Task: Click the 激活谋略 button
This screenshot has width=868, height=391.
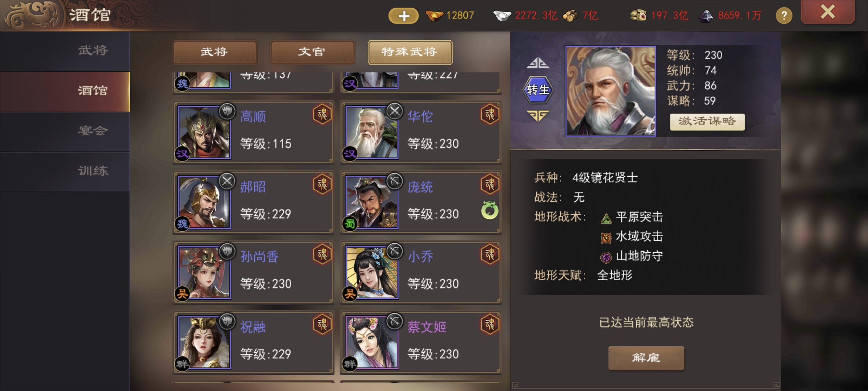Action: [707, 121]
